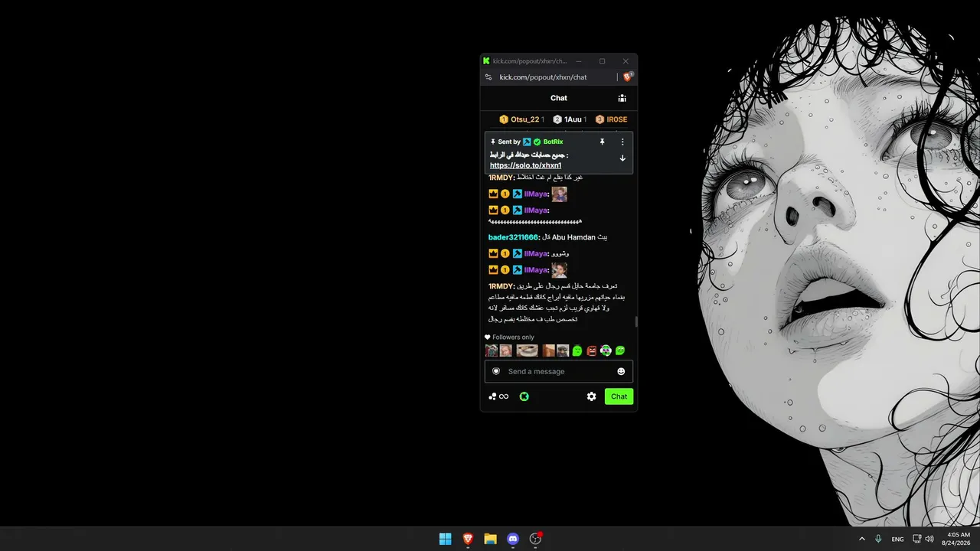Open site settings icon left of URL

click(x=488, y=77)
